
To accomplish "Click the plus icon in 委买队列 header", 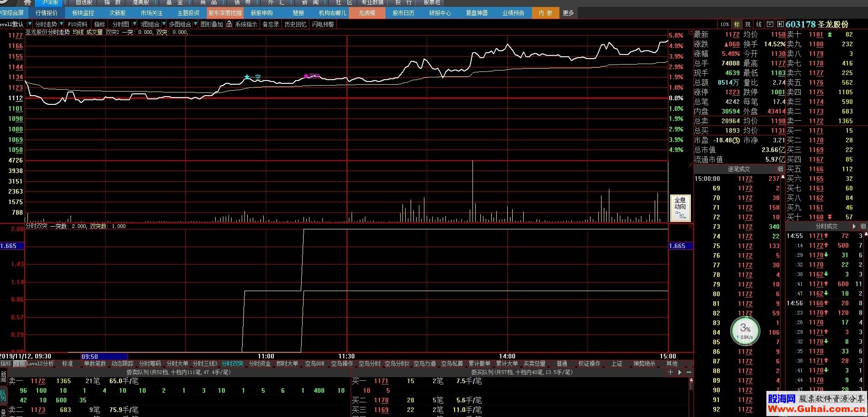I will pyautogui.click(x=670, y=372).
